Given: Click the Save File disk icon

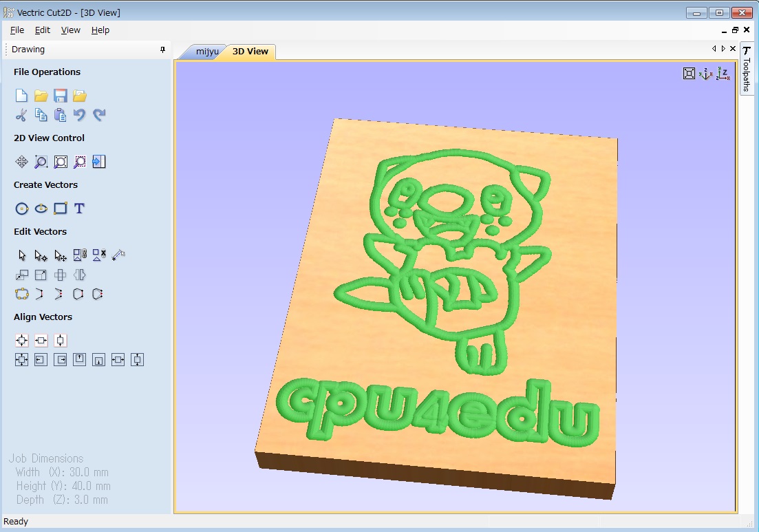Looking at the screenshot, I should [61, 96].
